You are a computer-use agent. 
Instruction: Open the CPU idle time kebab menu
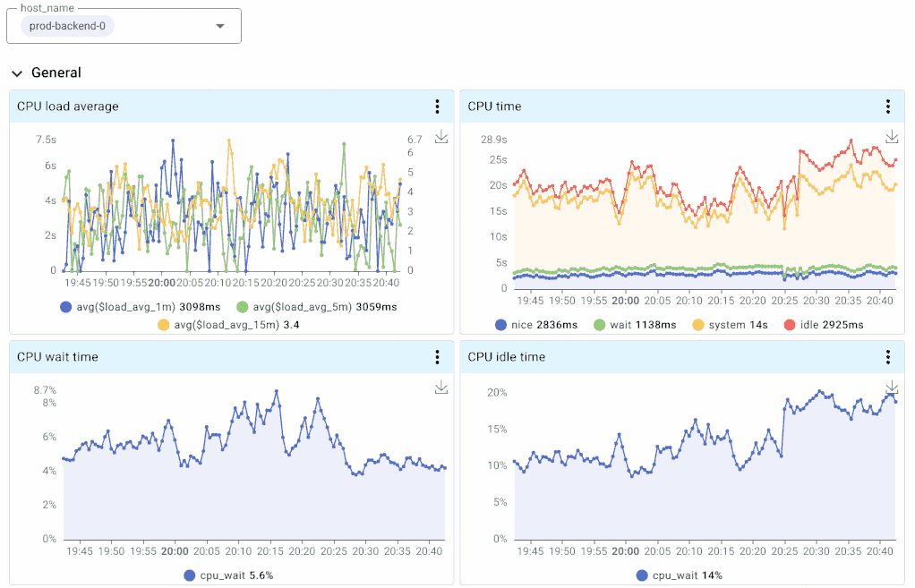887,356
